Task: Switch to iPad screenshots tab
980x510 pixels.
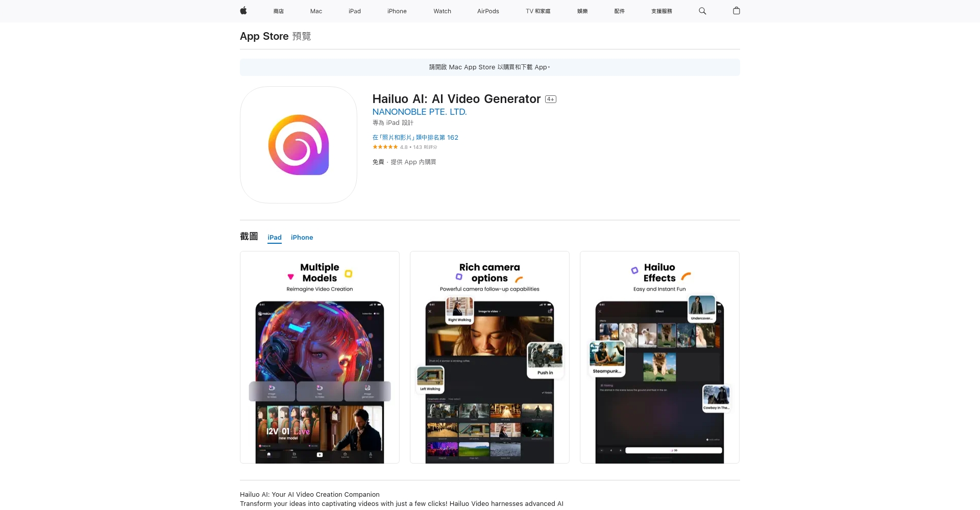Action: (275, 238)
